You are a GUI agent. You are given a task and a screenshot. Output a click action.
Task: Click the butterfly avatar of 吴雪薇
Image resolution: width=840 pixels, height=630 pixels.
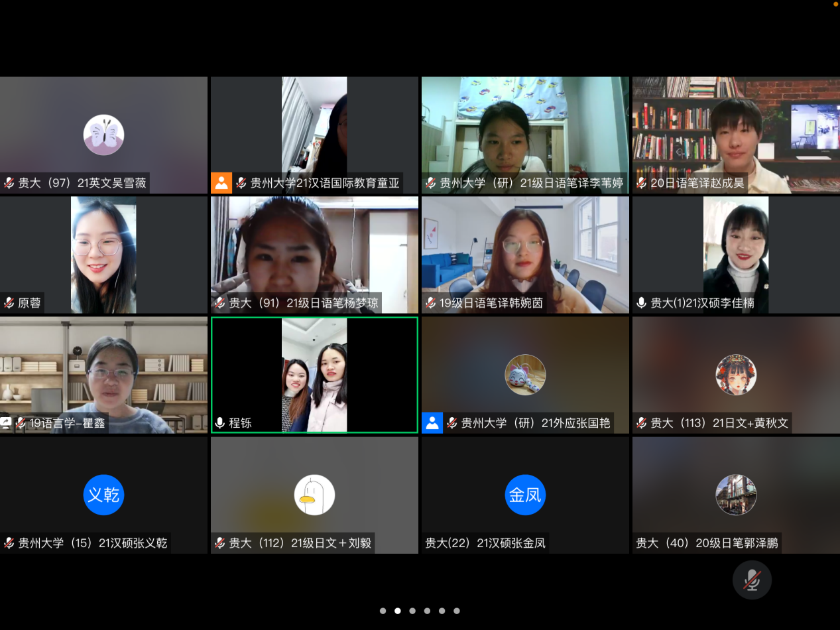click(x=103, y=135)
